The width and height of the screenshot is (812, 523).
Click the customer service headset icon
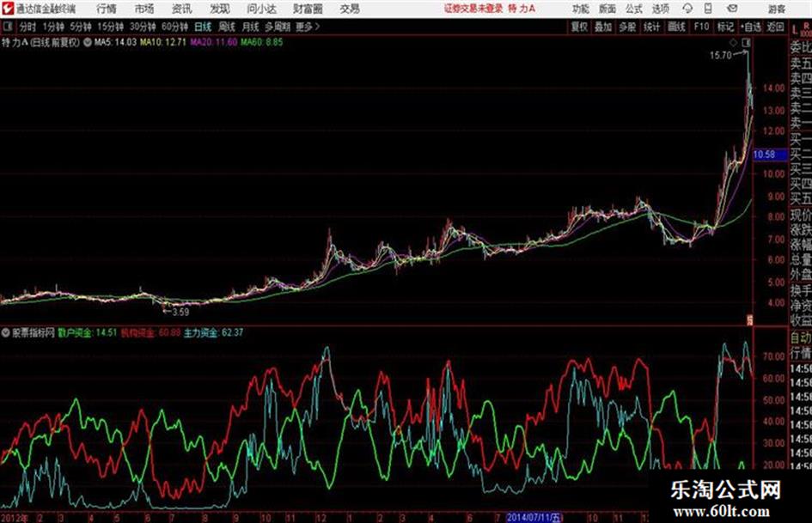(687, 9)
